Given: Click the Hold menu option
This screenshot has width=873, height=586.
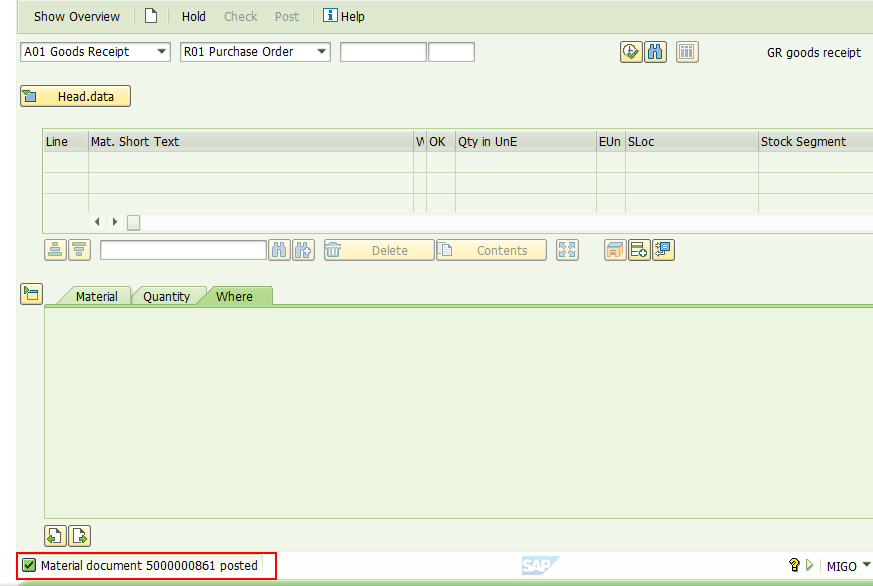Looking at the screenshot, I should (193, 16).
